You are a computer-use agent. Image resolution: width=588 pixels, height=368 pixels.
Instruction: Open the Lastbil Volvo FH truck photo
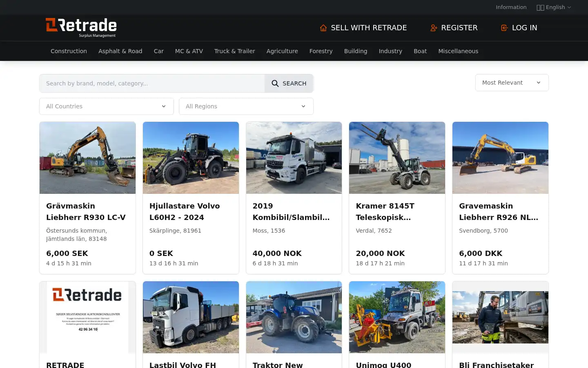tap(191, 317)
